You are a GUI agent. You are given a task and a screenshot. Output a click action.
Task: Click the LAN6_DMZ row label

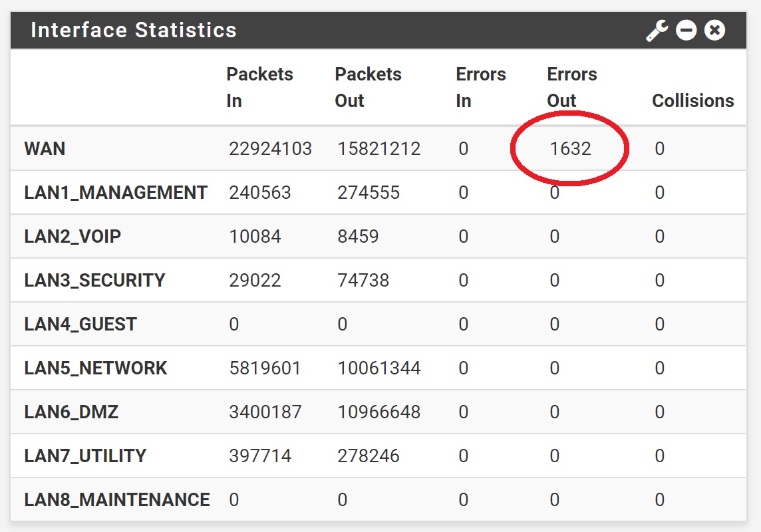click(x=71, y=412)
